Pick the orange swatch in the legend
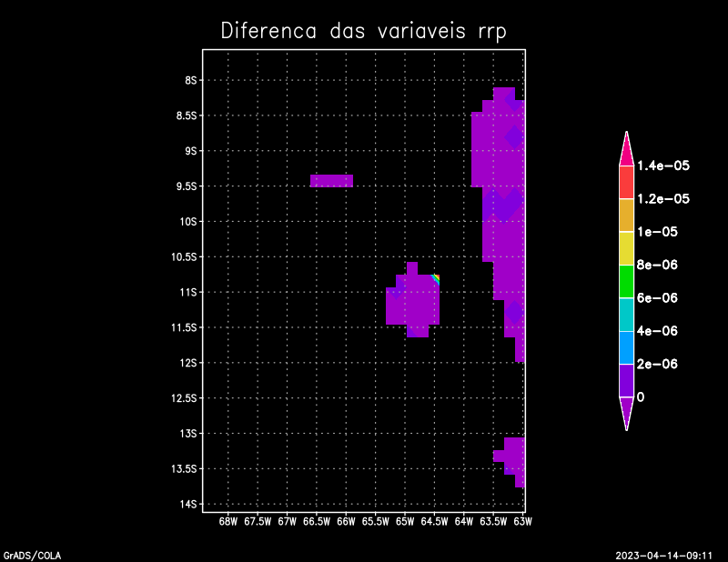The image size is (728, 562). coord(626,215)
